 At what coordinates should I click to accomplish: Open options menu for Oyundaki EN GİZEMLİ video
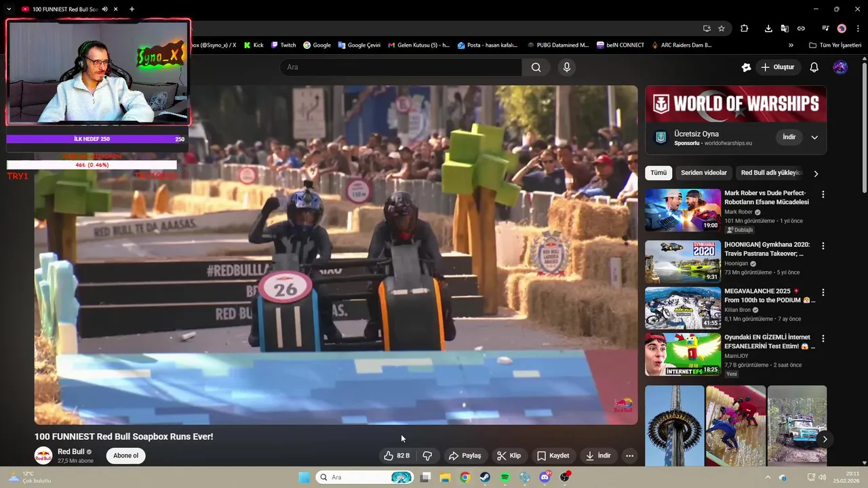click(x=823, y=338)
